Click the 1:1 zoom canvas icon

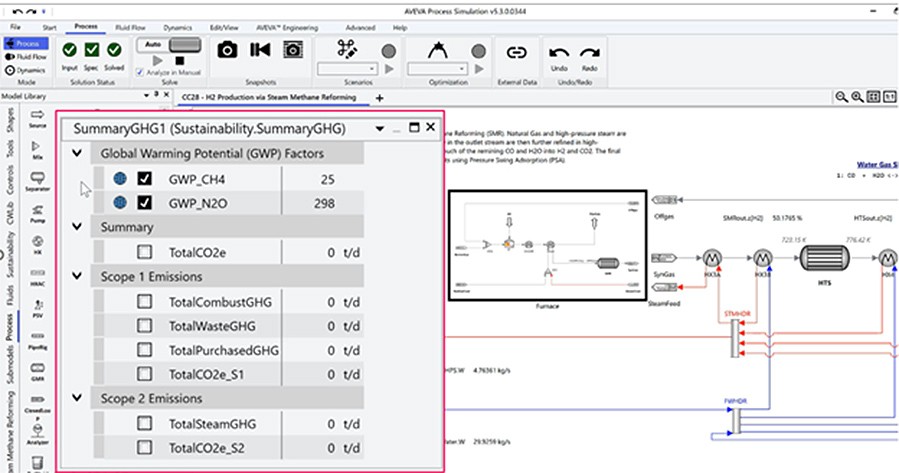(889, 97)
